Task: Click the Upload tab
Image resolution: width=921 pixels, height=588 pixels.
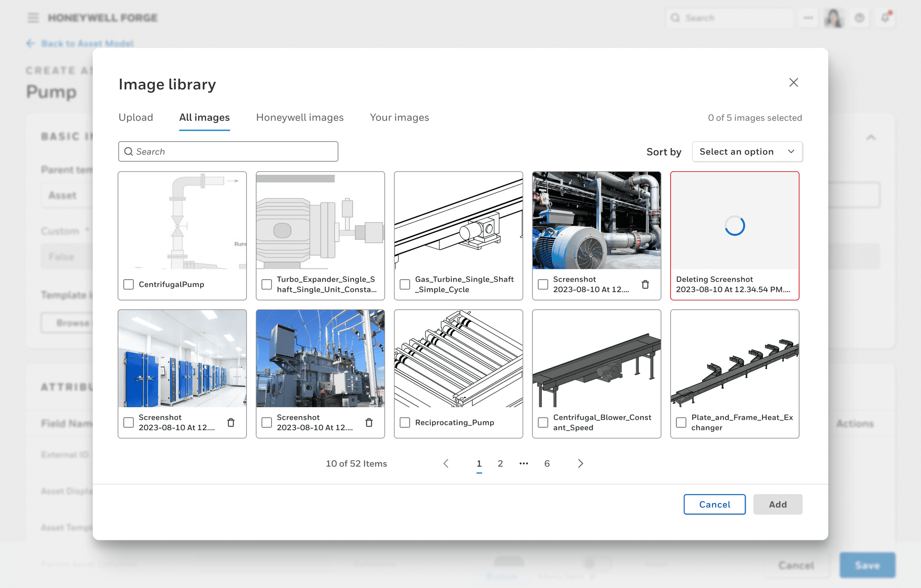Action: point(135,117)
